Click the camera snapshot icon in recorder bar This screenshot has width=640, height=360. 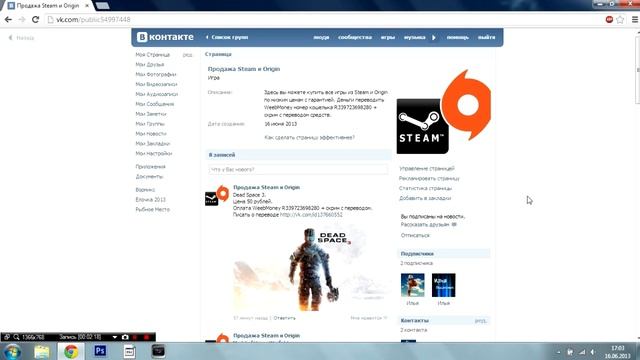click(125, 337)
